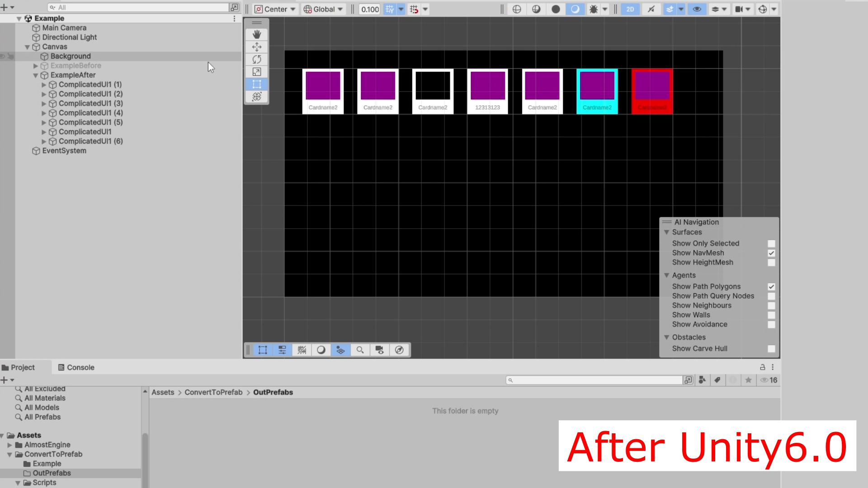Toggle the scene lighting icon

tap(651, 9)
